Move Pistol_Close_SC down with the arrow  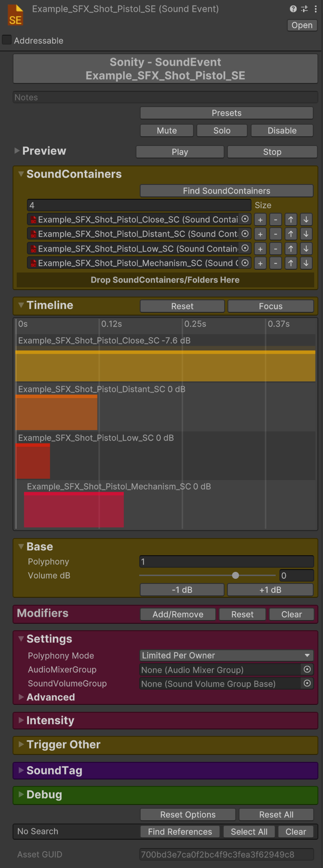[x=306, y=220]
